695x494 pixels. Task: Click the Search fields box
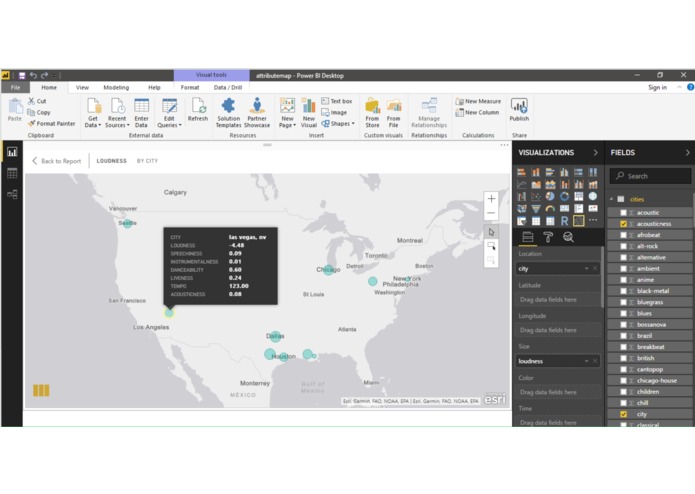click(x=651, y=176)
